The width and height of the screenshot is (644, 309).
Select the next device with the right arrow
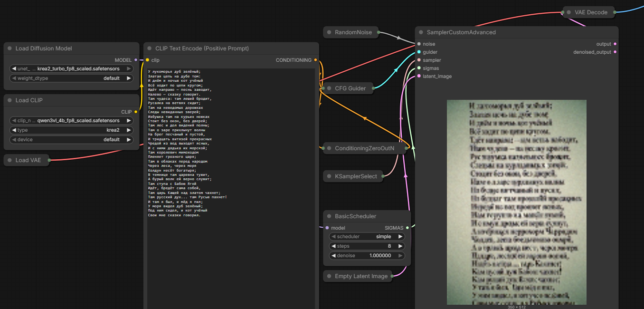click(129, 139)
